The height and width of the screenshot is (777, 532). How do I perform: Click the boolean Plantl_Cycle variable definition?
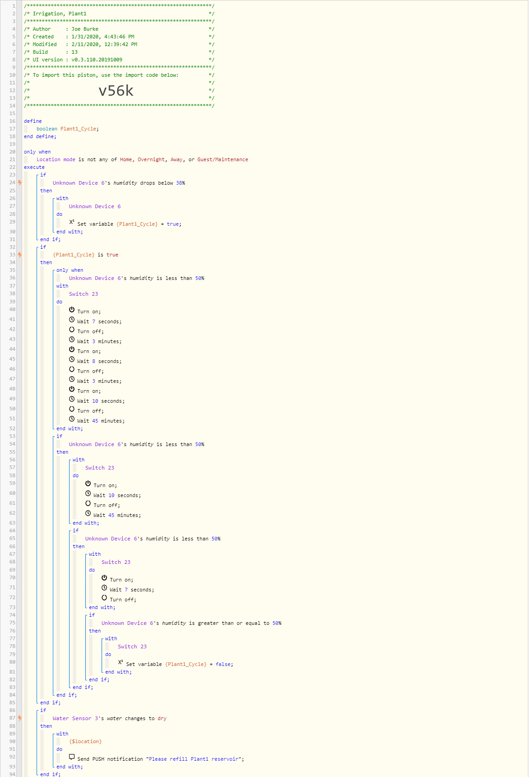[x=68, y=129]
